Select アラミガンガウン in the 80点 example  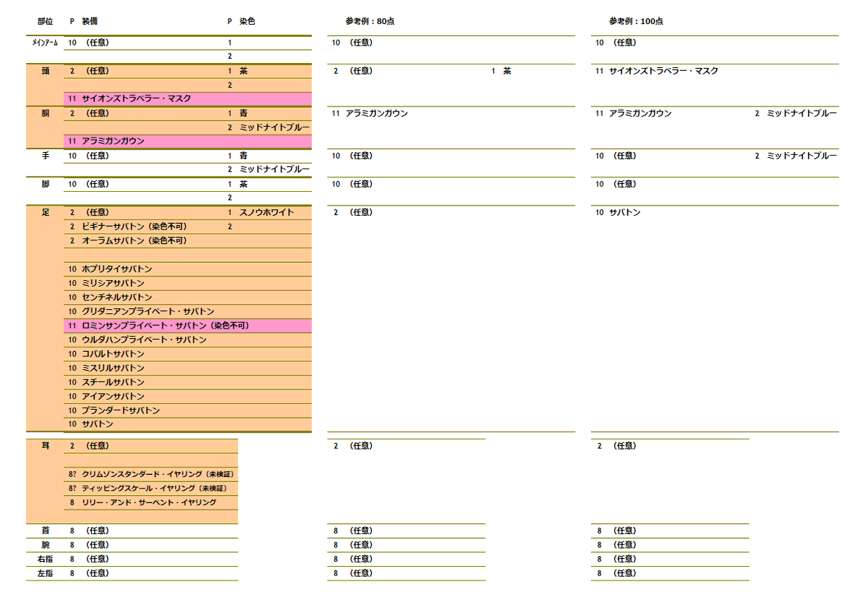pyautogui.click(x=377, y=114)
